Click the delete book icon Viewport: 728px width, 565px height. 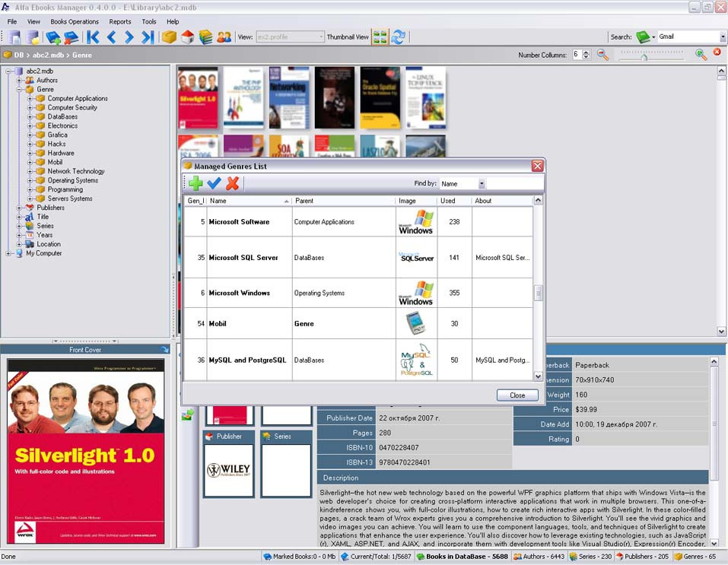click(x=71, y=37)
